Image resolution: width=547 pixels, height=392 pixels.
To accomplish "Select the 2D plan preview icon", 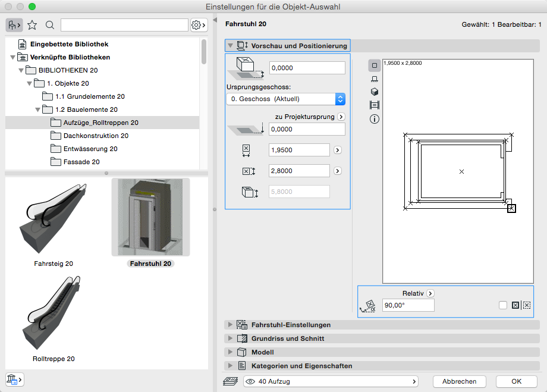I will click(375, 65).
